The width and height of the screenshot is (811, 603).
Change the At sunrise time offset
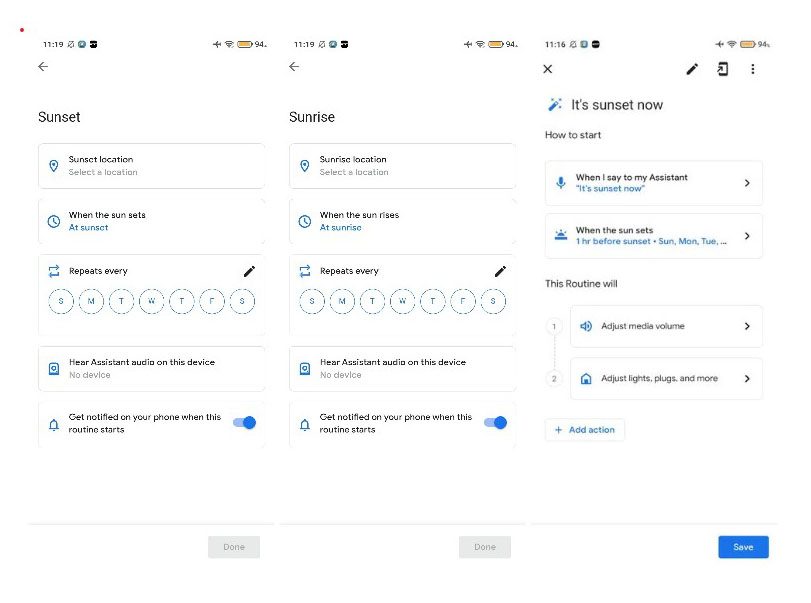(x=402, y=221)
